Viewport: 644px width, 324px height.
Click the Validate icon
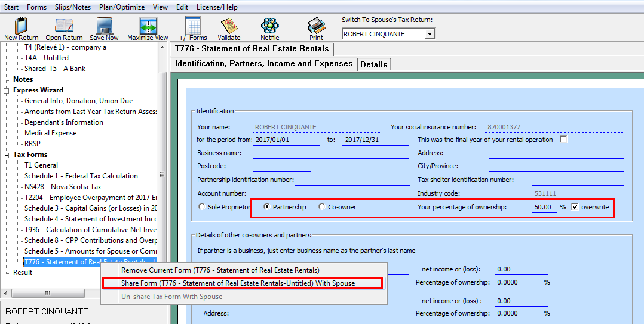coord(229,26)
